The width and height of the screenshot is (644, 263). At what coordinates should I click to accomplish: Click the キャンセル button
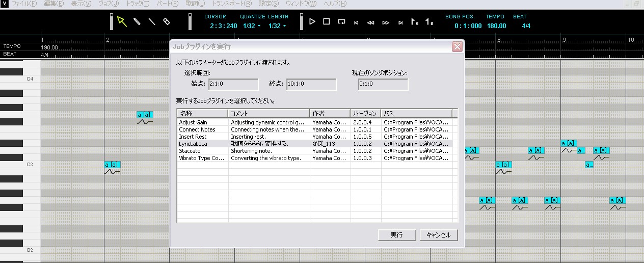[x=439, y=235]
